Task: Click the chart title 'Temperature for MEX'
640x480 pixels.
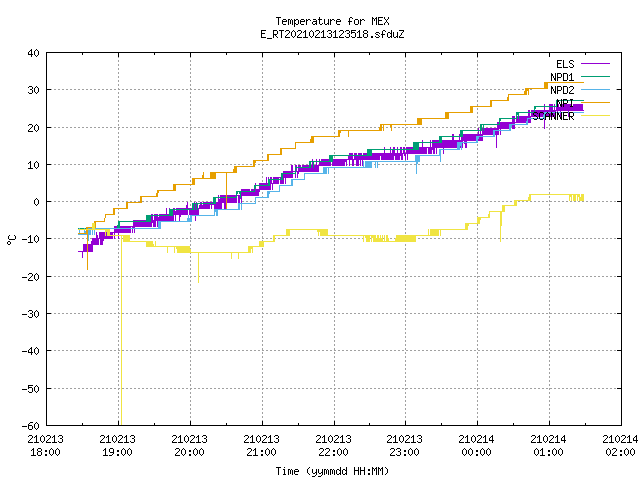Action: [x=332, y=21]
